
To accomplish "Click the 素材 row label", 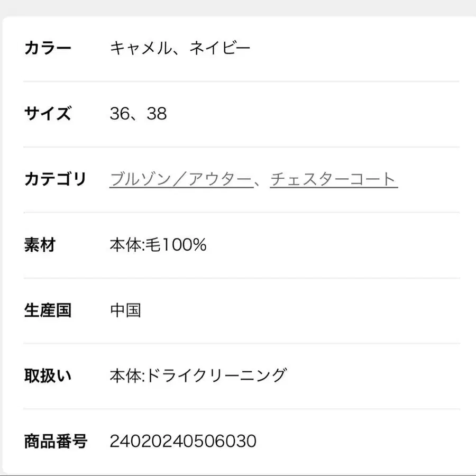I will (x=40, y=245).
